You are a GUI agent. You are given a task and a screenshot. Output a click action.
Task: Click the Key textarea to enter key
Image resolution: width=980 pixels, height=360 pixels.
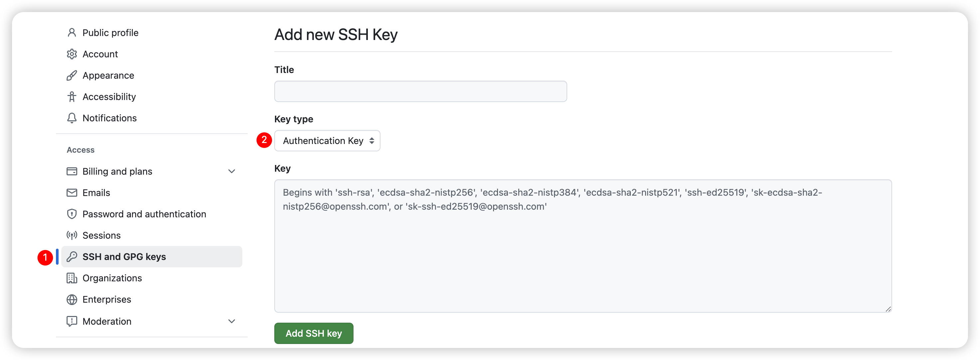coord(582,246)
